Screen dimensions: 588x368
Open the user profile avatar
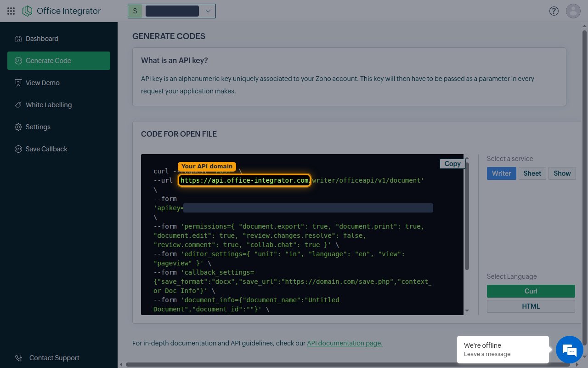573,11
